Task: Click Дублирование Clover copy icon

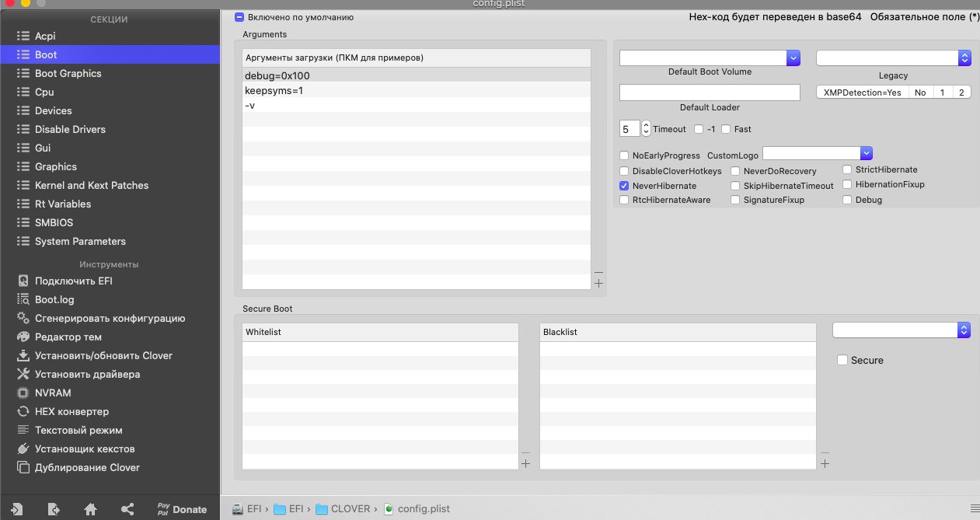Action: pos(22,467)
